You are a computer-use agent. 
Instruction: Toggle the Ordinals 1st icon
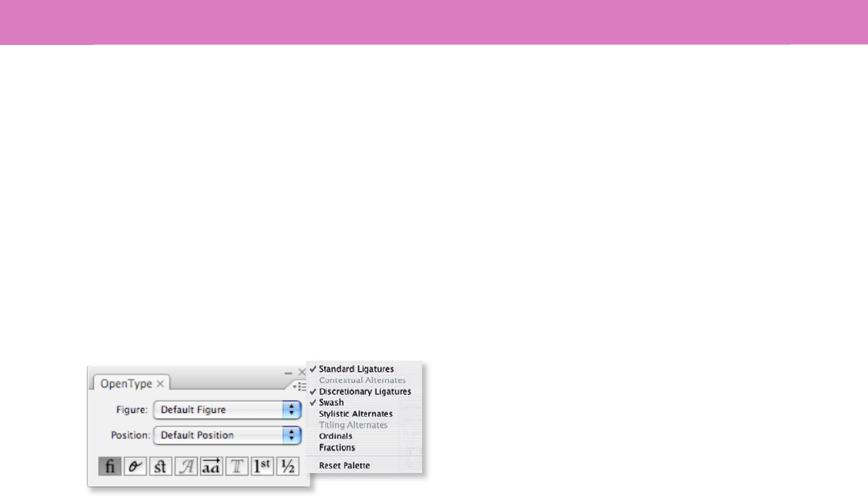(262, 467)
